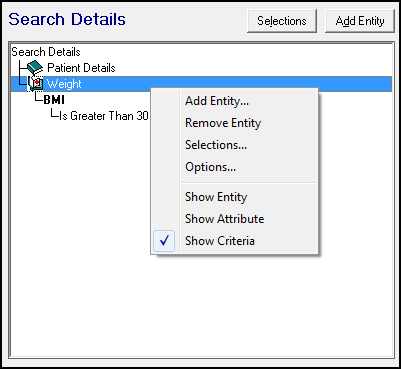This screenshot has height=369, width=401.
Task: Open Options... from the context menu
Action: coord(211,167)
